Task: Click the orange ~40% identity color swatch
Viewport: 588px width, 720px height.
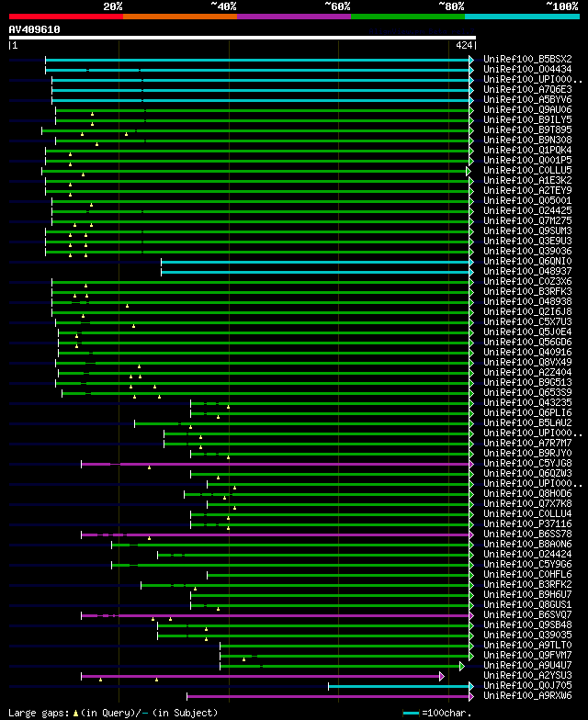Action: coord(180,17)
